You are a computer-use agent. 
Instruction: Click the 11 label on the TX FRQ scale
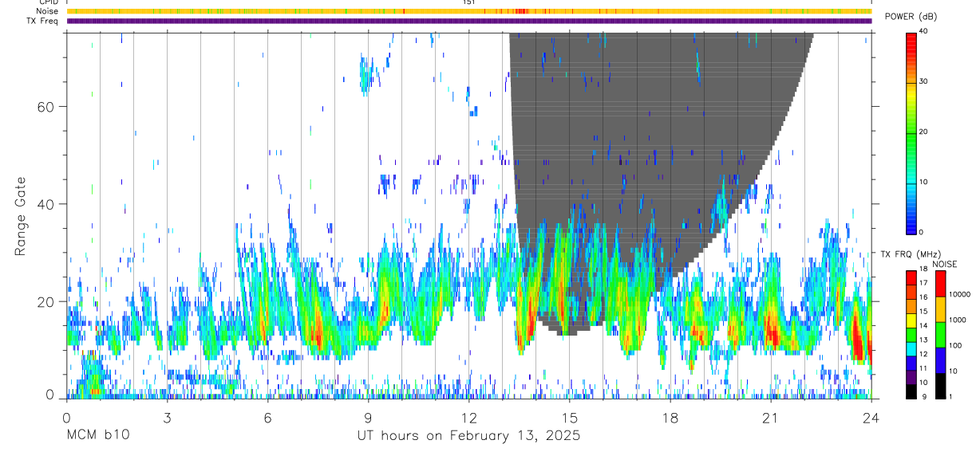click(x=923, y=368)
